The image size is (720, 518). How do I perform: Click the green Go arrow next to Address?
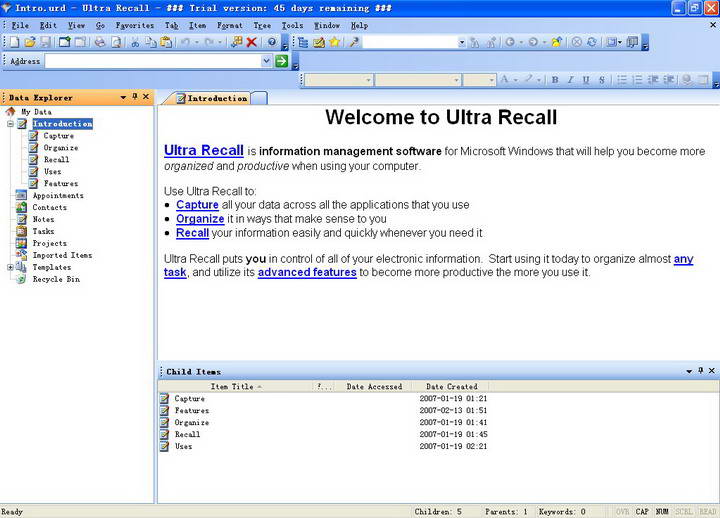(281, 61)
